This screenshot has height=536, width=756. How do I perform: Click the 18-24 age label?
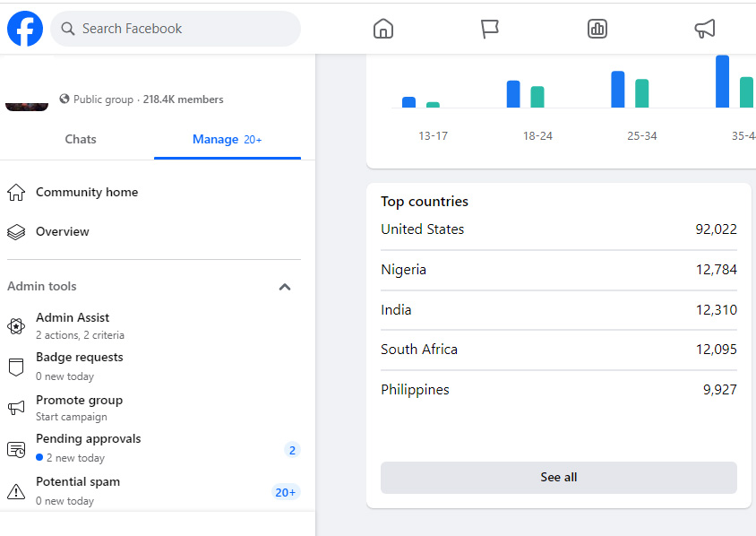click(x=537, y=136)
